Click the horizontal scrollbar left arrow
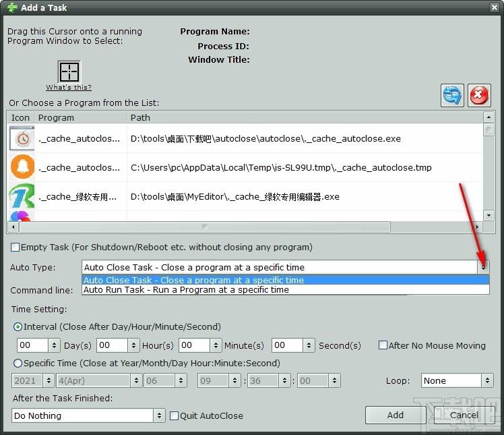The height and width of the screenshot is (435, 504). click(13, 227)
